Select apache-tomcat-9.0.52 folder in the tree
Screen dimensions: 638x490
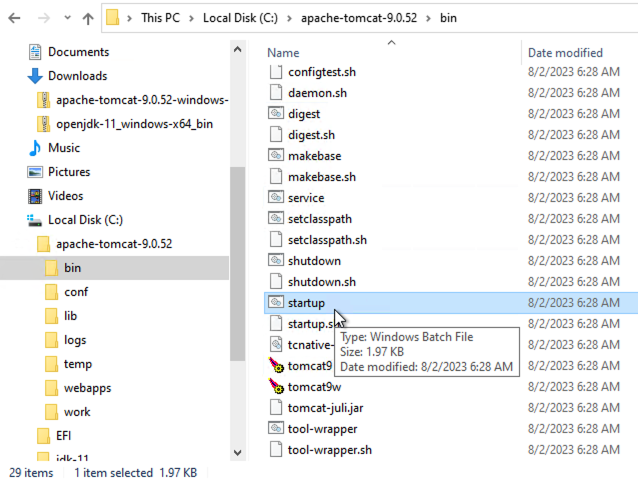[114, 244]
